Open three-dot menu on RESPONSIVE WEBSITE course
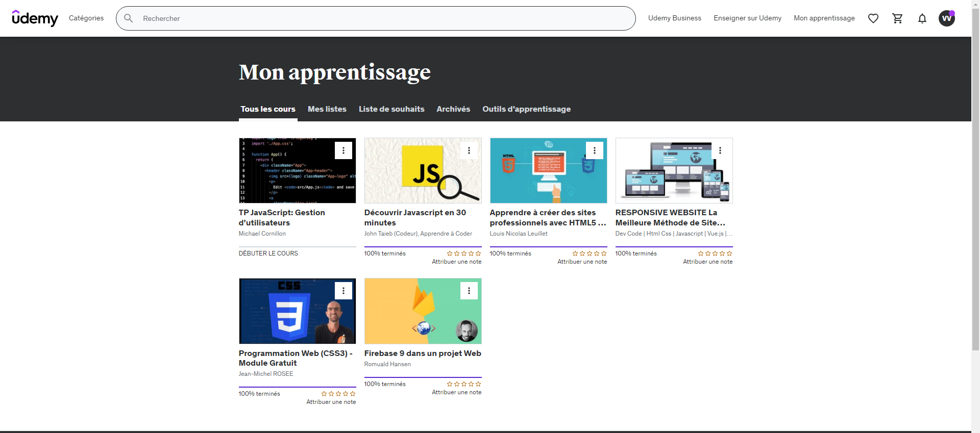This screenshot has width=980, height=433. 720,150
